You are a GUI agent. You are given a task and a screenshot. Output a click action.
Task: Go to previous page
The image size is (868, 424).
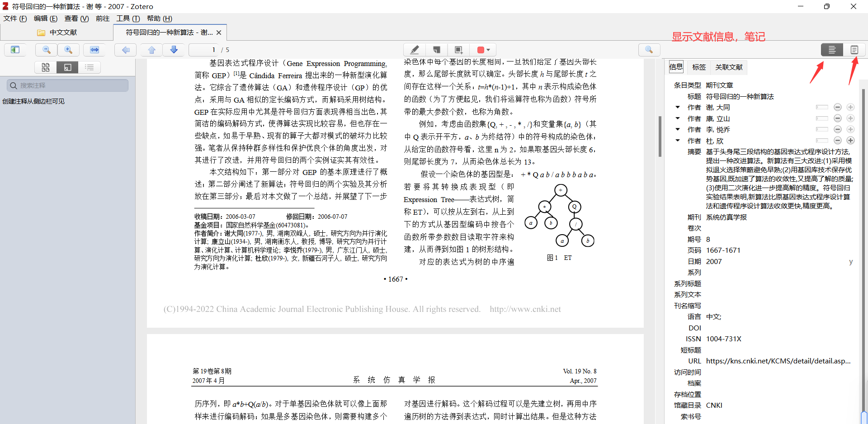tap(152, 50)
